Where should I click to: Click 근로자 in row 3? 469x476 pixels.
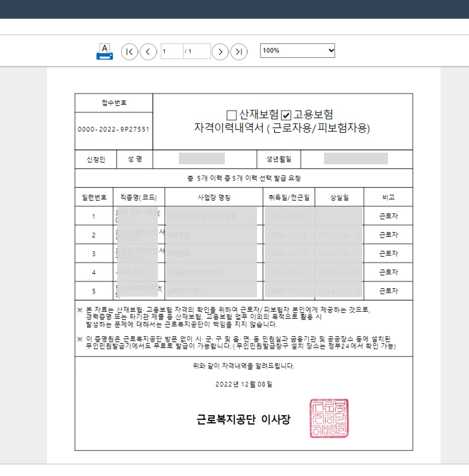click(x=388, y=254)
